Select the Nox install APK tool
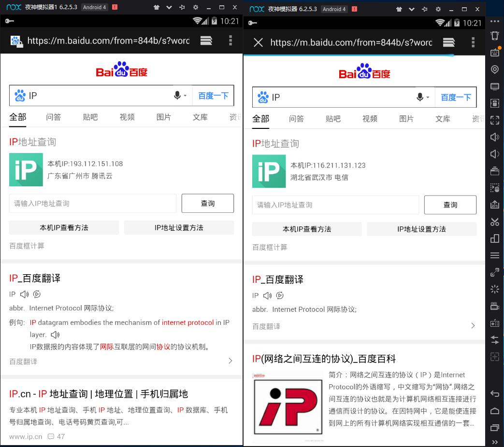The width and height of the screenshot is (504, 447). [495, 205]
